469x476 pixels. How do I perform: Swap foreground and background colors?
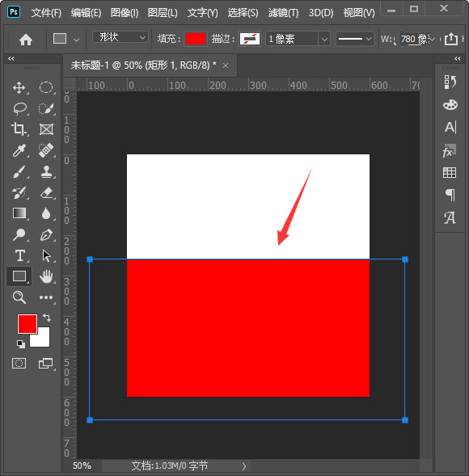click(x=47, y=318)
